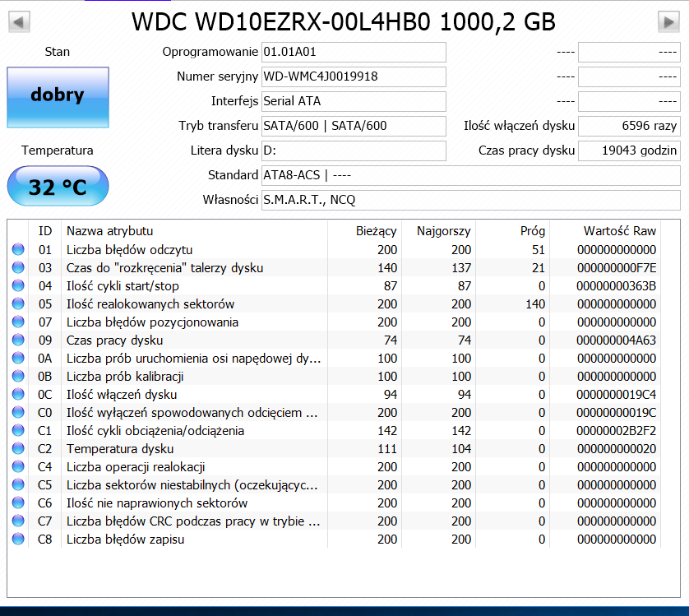Select 'Ilość wyłączeń spowodowanych odcięciem' row text
The height and width of the screenshot is (616, 689).
(x=192, y=412)
